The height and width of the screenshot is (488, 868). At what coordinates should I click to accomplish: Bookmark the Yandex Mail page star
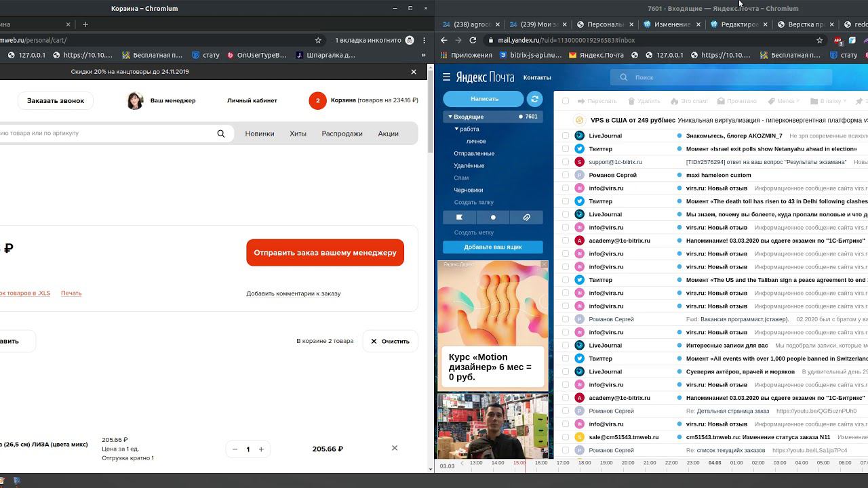pos(820,40)
